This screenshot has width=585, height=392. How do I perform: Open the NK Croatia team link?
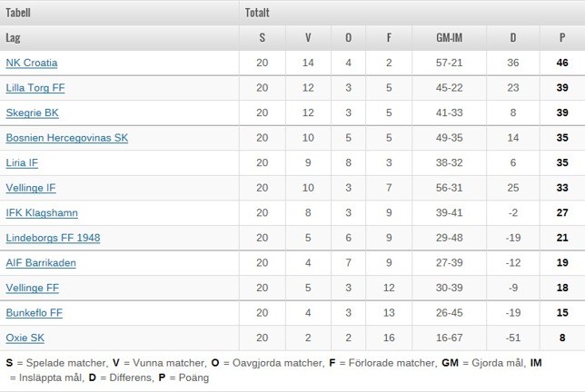[x=32, y=63]
